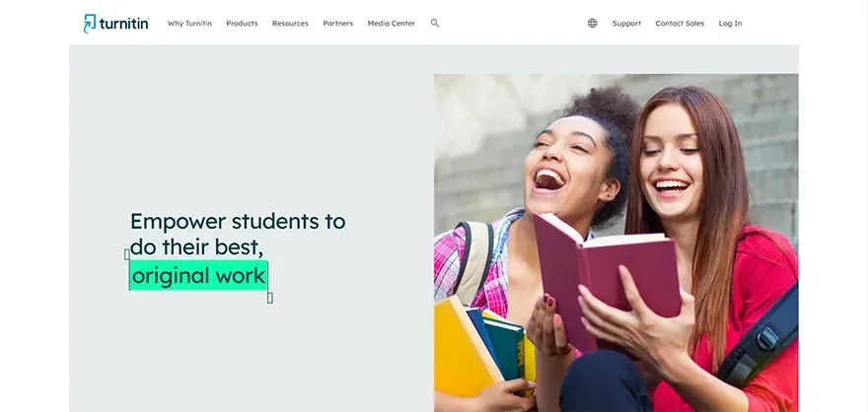Click the 'do their best,' headline line
The width and height of the screenshot is (868, 412).
[196, 248]
